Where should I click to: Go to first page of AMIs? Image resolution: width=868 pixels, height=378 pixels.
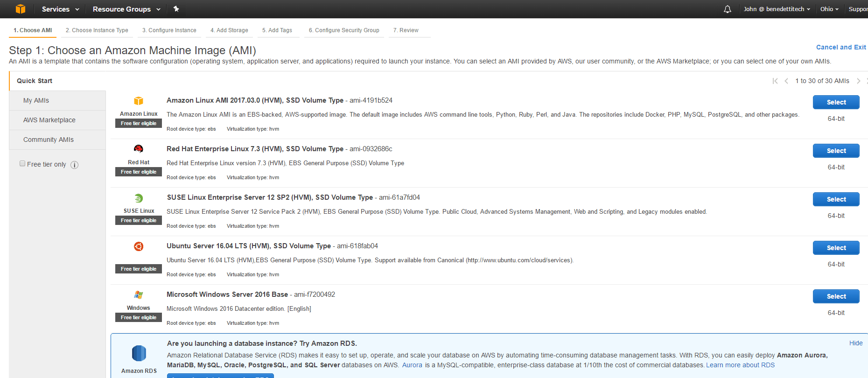click(775, 81)
